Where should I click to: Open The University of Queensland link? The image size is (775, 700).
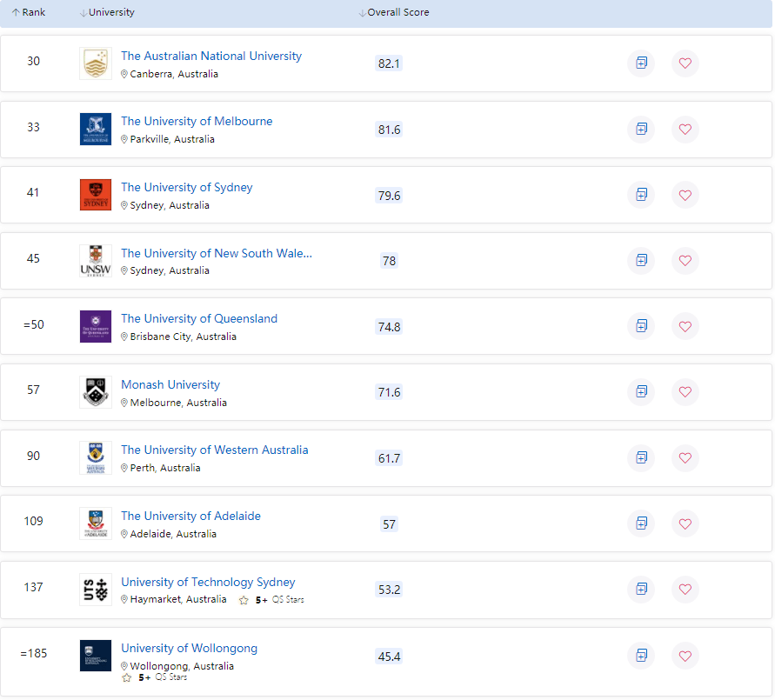pyautogui.click(x=199, y=318)
